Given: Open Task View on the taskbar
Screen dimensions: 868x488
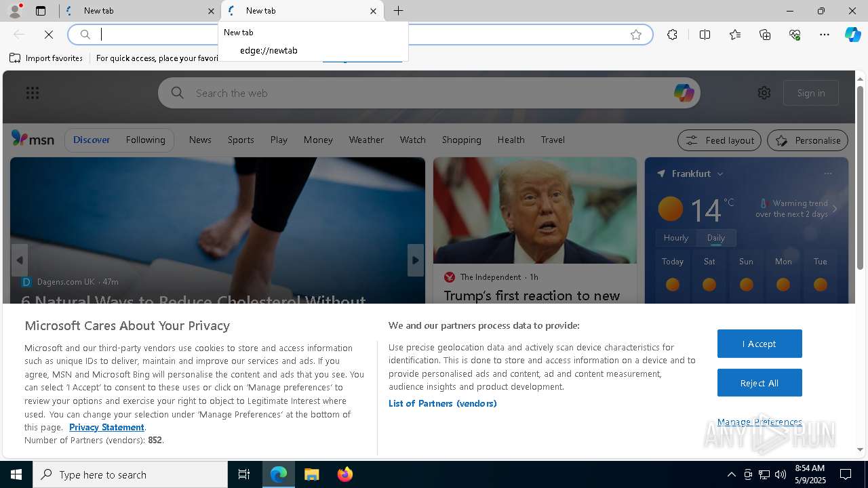Looking at the screenshot, I should pyautogui.click(x=244, y=474).
